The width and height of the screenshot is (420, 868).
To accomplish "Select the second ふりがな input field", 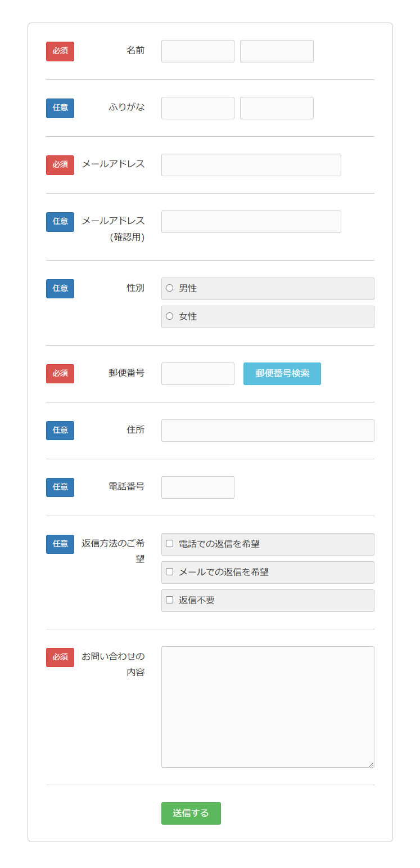I will point(277,108).
